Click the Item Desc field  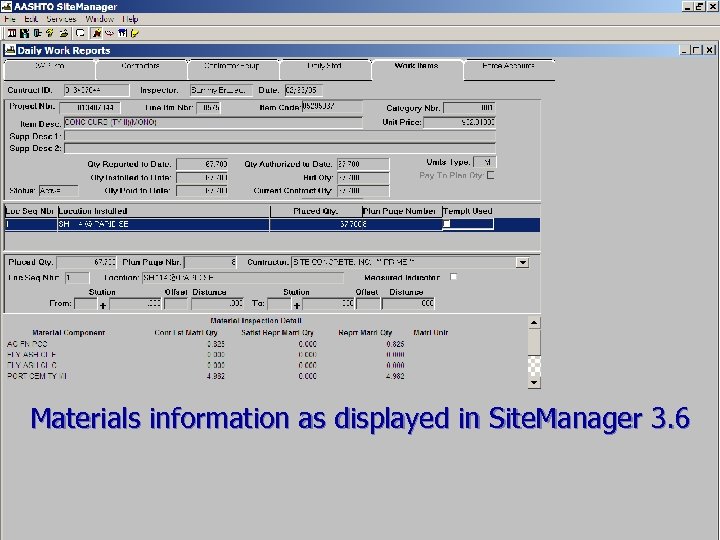click(x=213, y=123)
